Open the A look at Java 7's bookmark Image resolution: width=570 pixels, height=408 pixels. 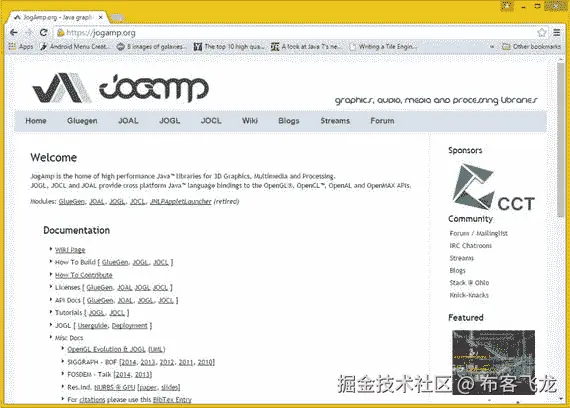coord(307,47)
